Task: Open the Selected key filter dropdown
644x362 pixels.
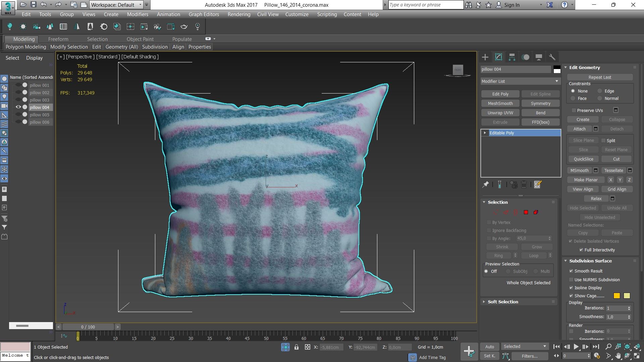Action: point(525,347)
